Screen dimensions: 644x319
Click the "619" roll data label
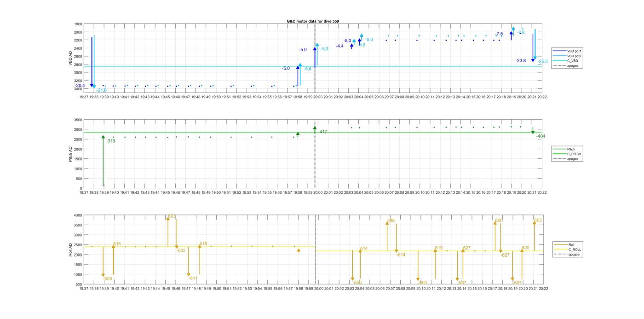[x=439, y=249]
